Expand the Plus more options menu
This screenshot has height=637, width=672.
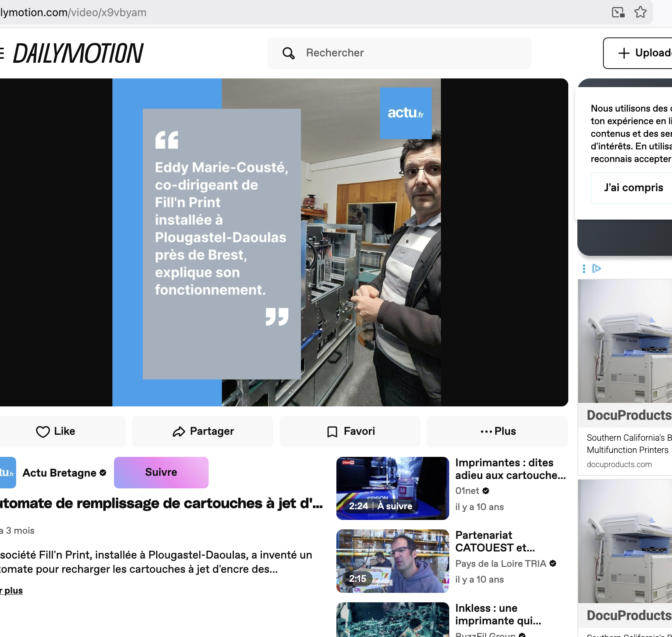pos(498,432)
